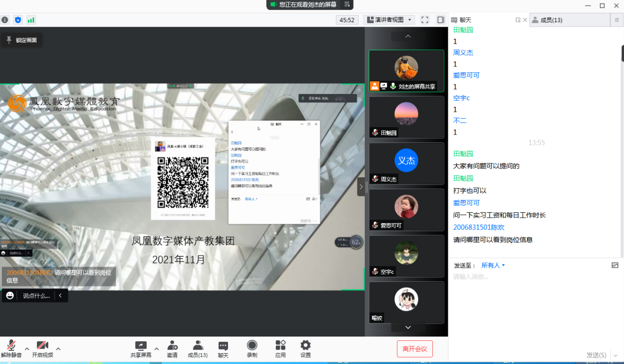Image resolution: width=624 pixels, height=364 pixels.
Task: Click 田魁园 above 大家有问题可以提问的 message
Action: [x=463, y=154]
